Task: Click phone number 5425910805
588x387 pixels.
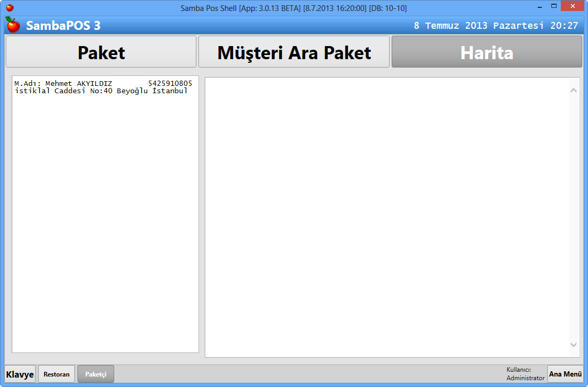Action: 170,83
